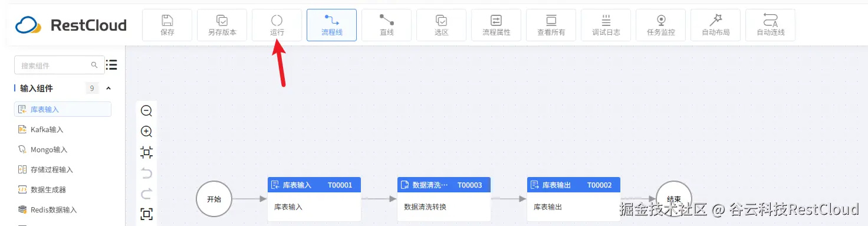
Task: Click 自动连线 auto connect button
Action: tap(771, 25)
